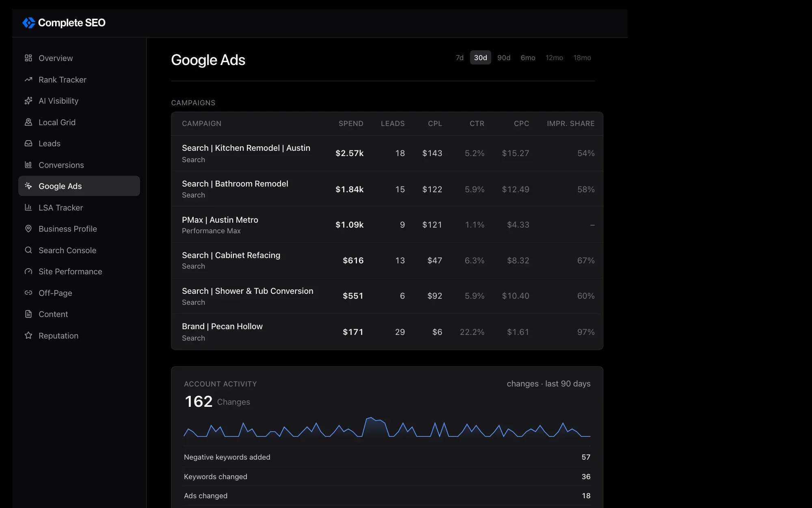Click the Reputation star icon
The height and width of the screenshot is (508, 812).
click(x=28, y=336)
